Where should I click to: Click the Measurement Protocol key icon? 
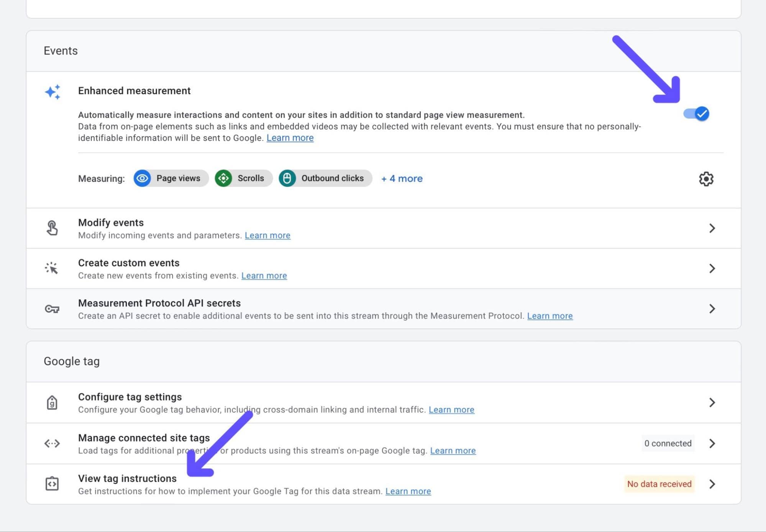[52, 309]
